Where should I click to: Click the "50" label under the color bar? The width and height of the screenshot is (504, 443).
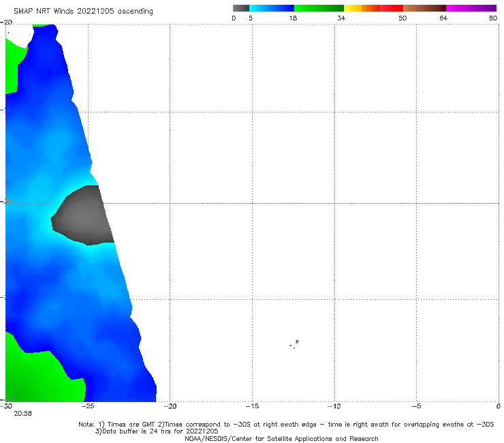tap(403, 18)
